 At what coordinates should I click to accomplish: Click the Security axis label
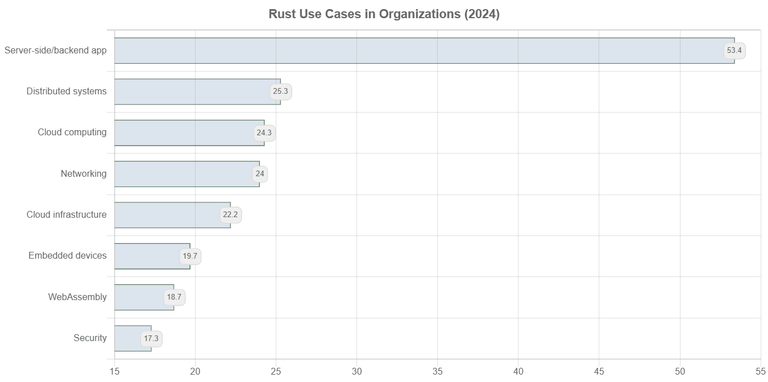(90, 338)
